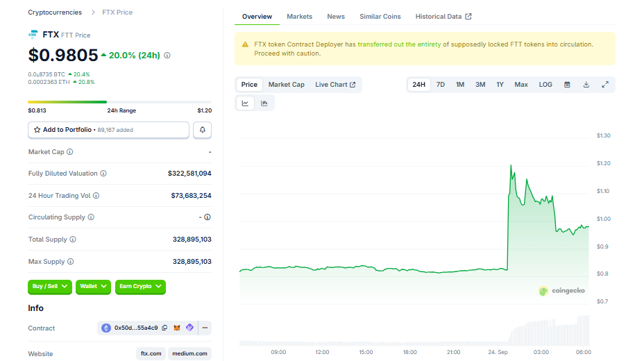Open Total Supply info icon
644x361 pixels.
73,239
